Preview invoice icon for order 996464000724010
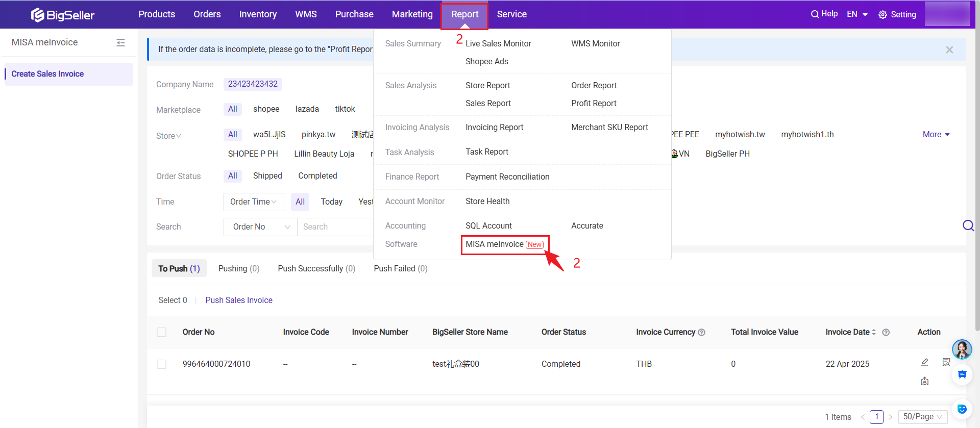 [946, 362]
